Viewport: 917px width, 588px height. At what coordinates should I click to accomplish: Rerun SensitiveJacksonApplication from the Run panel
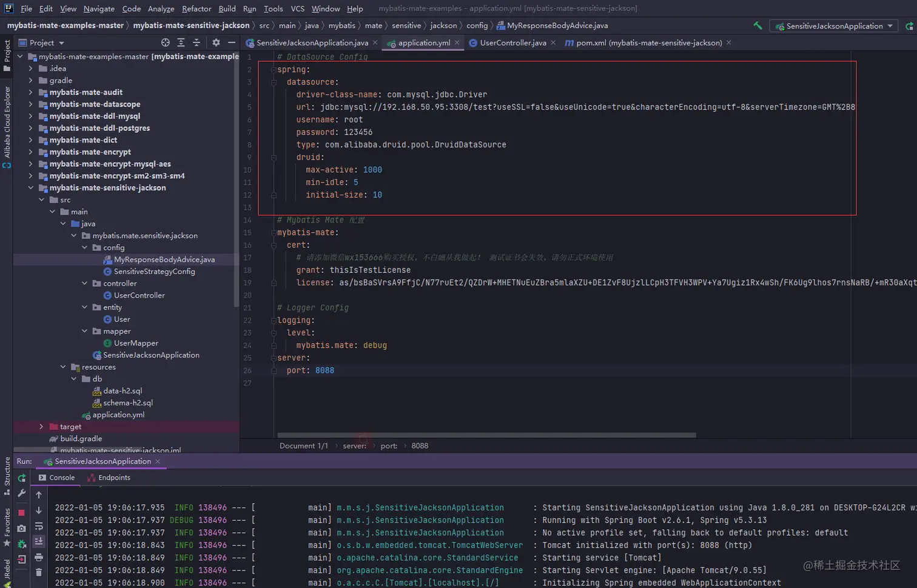pos(22,478)
